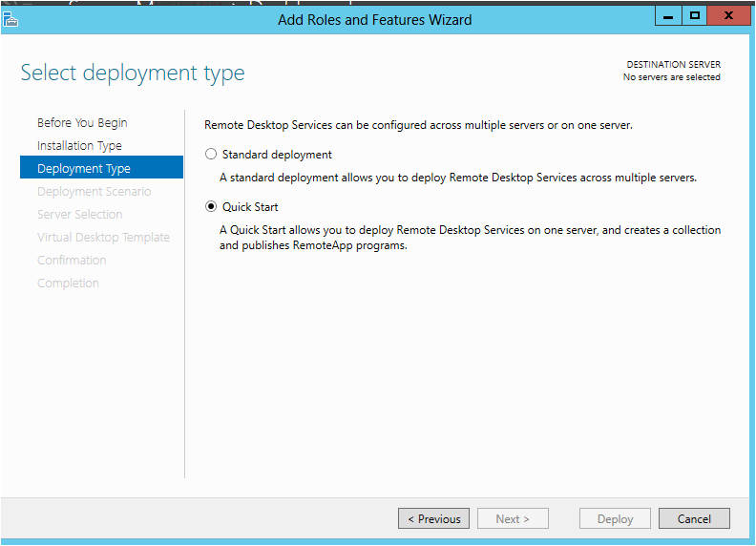Viewport: 756px width, 546px height.
Task: Click the Completion step
Action: click(x=68, y=283)
